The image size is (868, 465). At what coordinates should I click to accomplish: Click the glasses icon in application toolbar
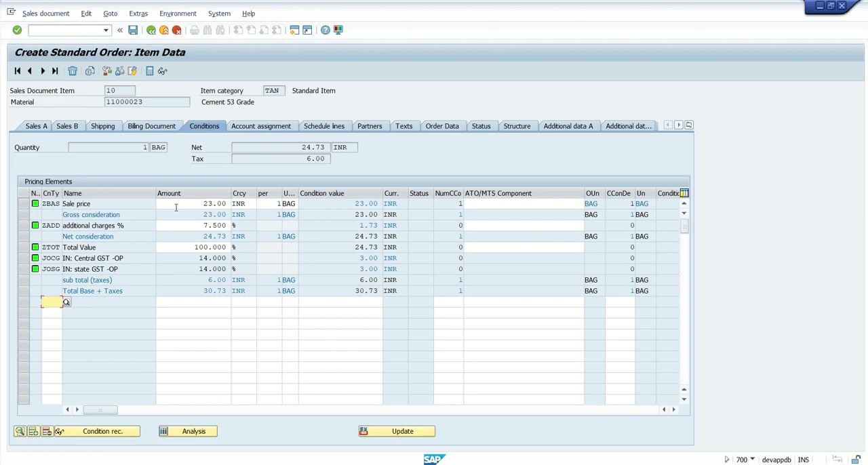coord(162,70)
